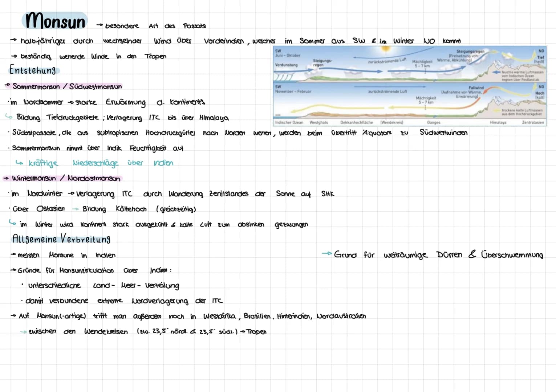Click the 'November – Februar' label in diagram
Viewport: 556px width, 392px height.
tap(293, 91)
